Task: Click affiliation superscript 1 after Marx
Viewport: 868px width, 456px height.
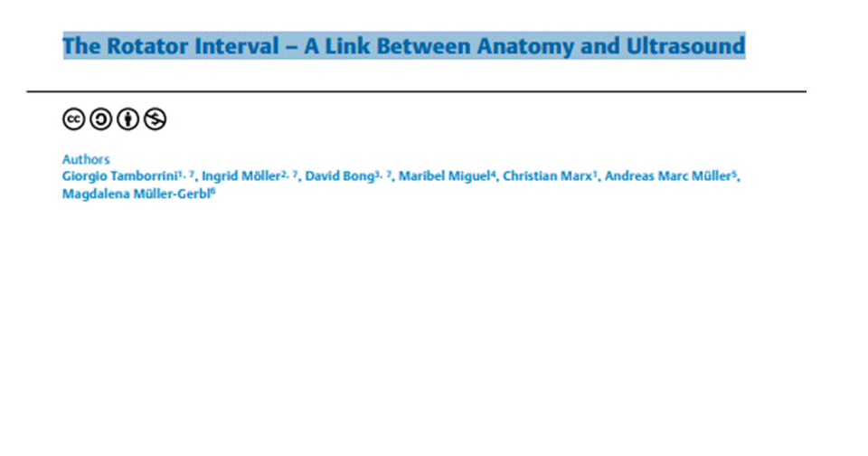Action: tap(595, 174)
